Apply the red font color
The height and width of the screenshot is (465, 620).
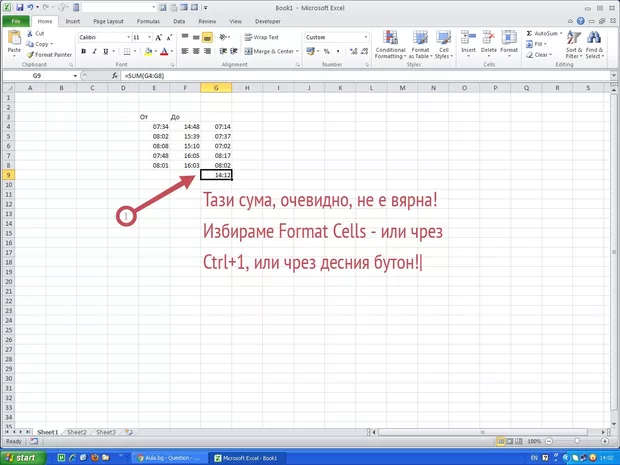coord(164,51)
